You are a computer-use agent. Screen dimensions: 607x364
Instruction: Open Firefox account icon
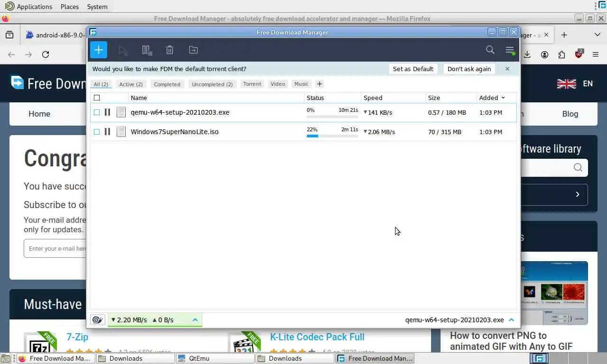(544, 55)
